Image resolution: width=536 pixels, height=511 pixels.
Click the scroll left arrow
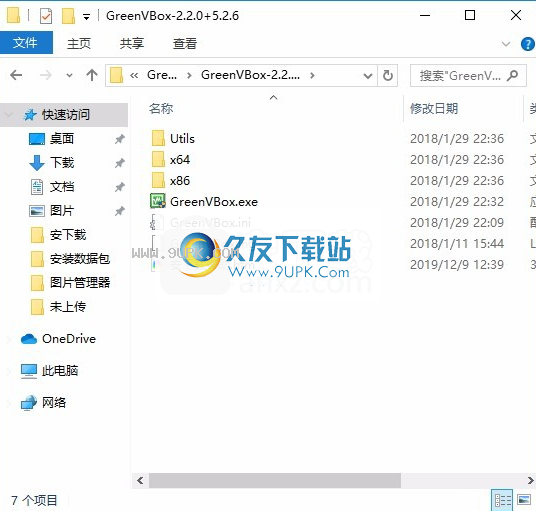pos(140,481)
